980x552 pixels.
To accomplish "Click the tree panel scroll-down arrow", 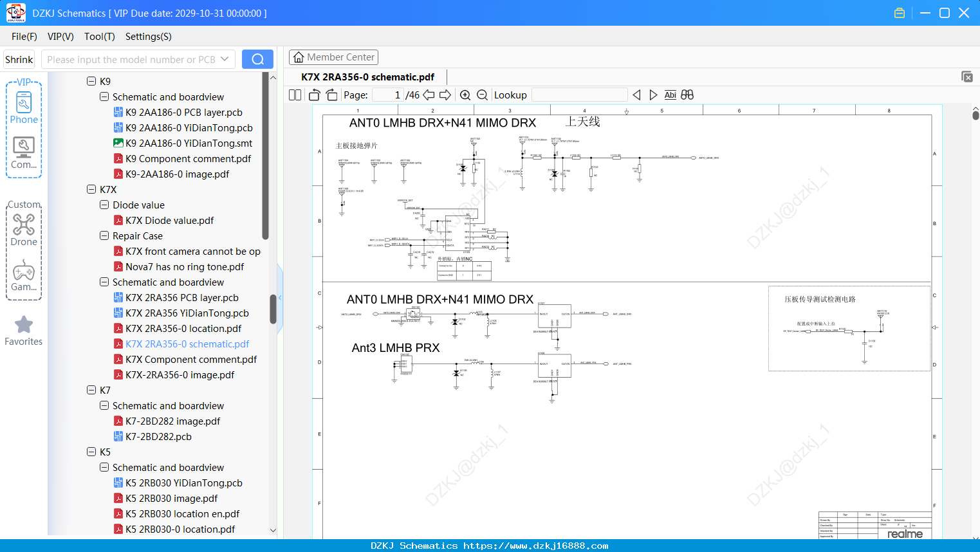I will [273, 530].
